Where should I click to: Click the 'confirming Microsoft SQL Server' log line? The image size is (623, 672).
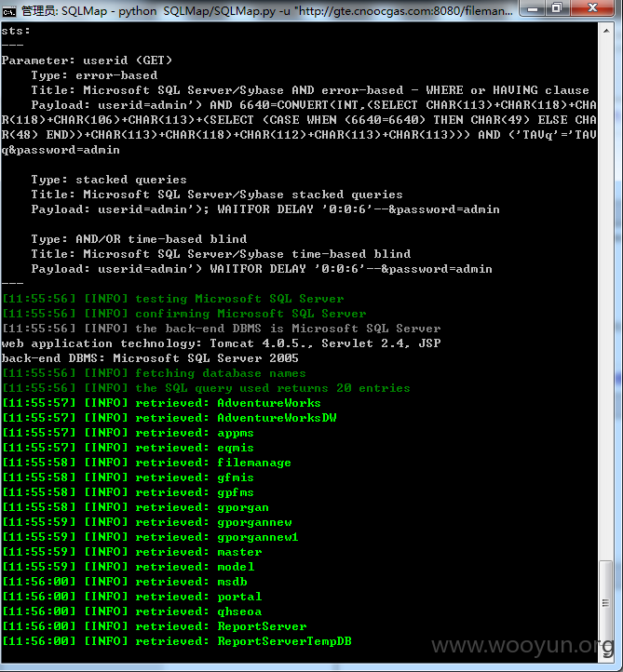pyautogui.click(x=184, y=314)
